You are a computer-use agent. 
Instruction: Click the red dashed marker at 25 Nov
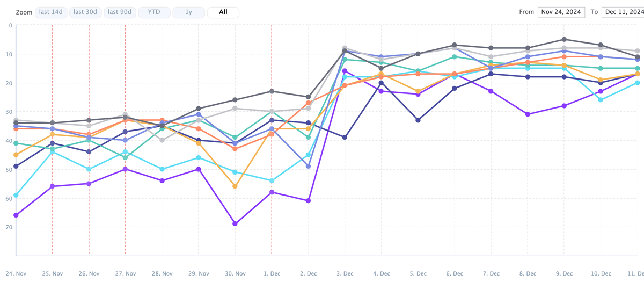[x=52, y=161]
